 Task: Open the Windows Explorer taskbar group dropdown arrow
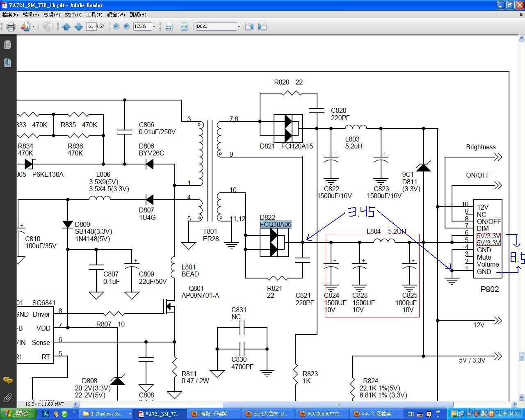(x=130, y=414)
